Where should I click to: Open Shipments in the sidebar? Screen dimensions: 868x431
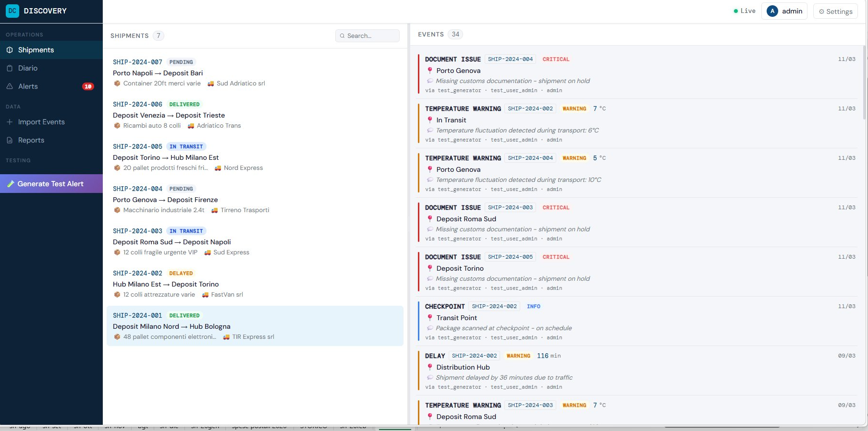51,50
